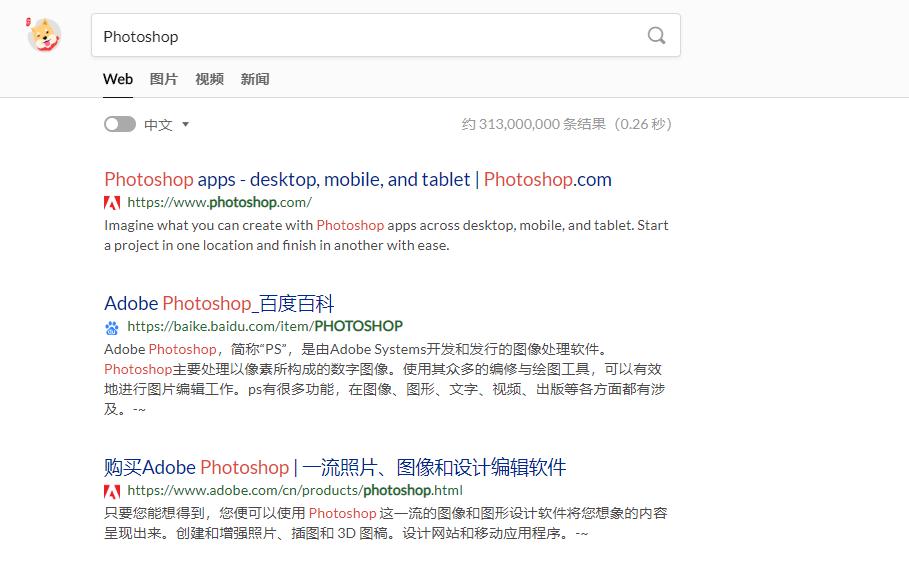Expand the 中文 dropdown arrow
This screenshot has width=909, height=561.
[x=186, y=125]
